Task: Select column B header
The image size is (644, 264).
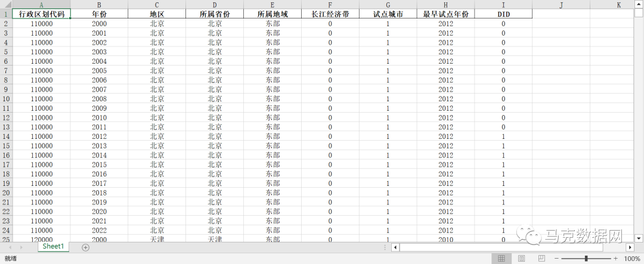Action: 99,5
